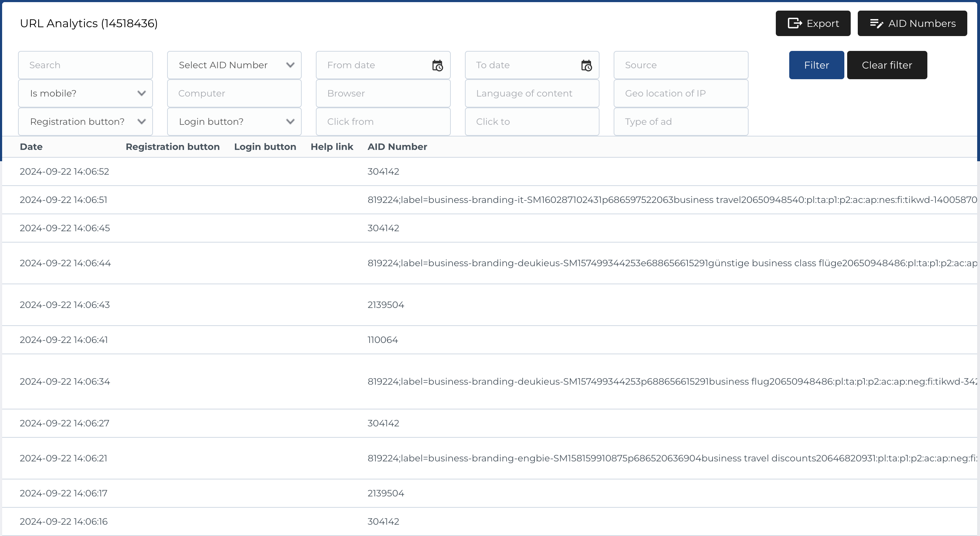
Task: Select the Language of content field
Action: (531, 93)
